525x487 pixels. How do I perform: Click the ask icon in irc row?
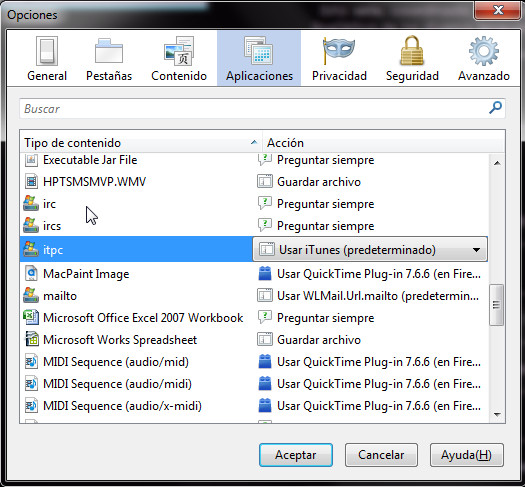[265, 204]
